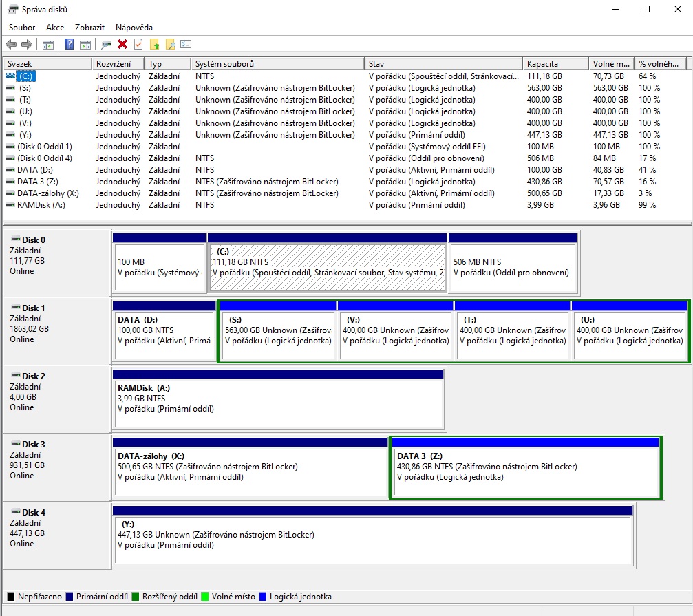Image resolution: width=693 pixels, height=616 pixels.
Task: Click the Forward arrow toolbar icon
Action: [x=27, y=45]
